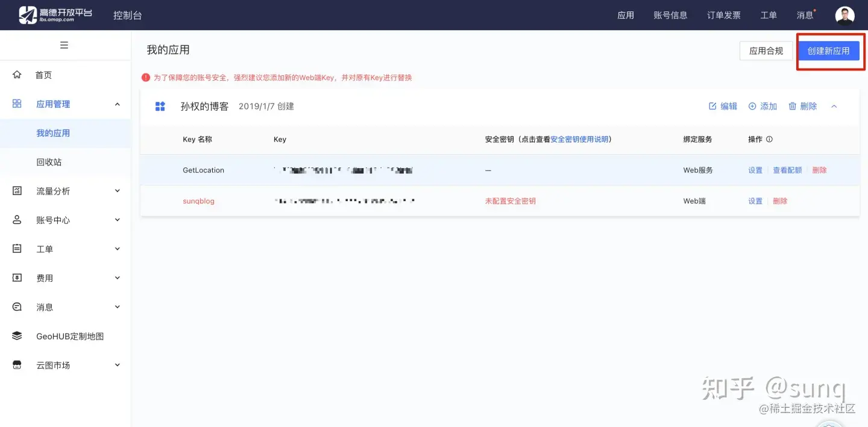Click 删除 for the sunqblog key

point(780,201)
